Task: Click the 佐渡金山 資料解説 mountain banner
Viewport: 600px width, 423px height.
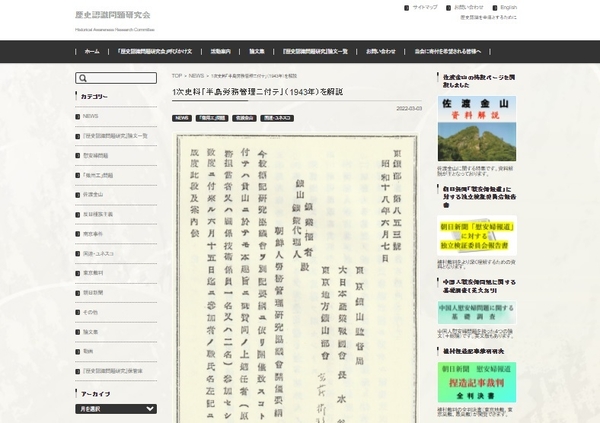Action: [x=477, y=129]
